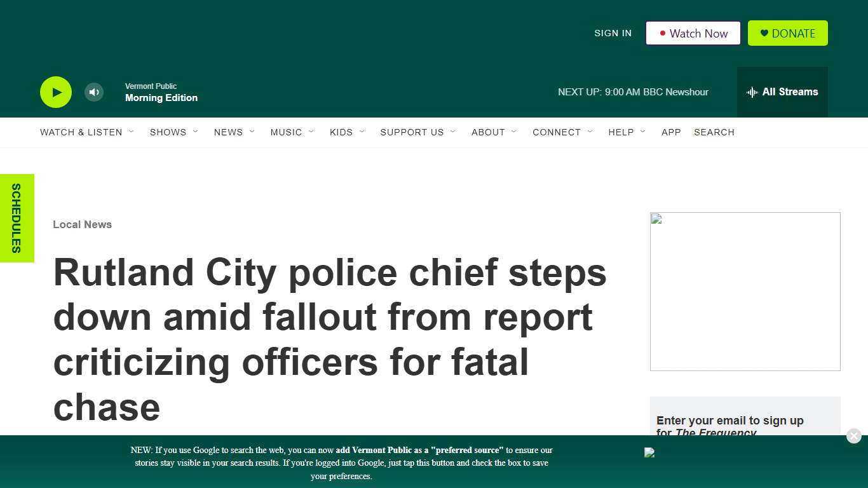Image resolution: width=868 pixels, height=488 pixels.
Task: Click the SIGN IN link
Action: (x=612, y=33)
